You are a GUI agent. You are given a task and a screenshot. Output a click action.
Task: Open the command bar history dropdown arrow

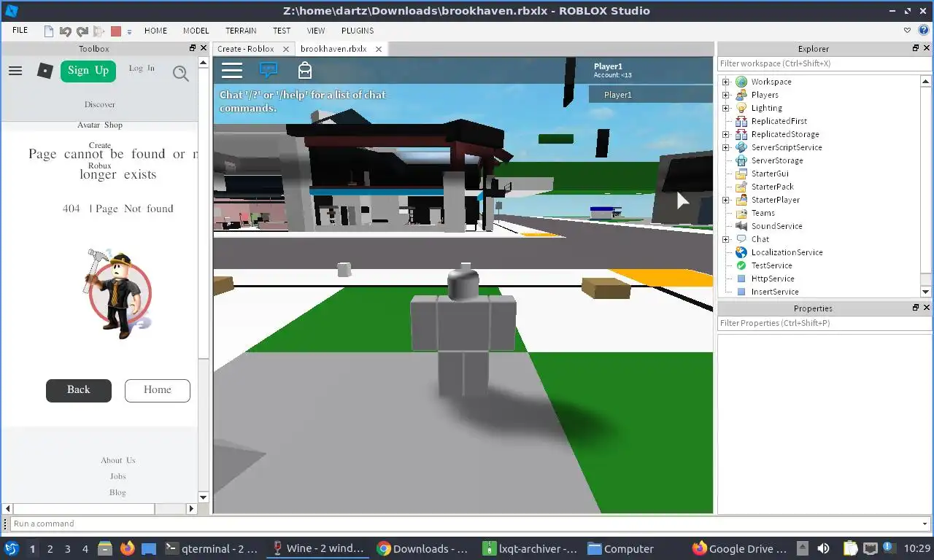(x=926, y=524)
